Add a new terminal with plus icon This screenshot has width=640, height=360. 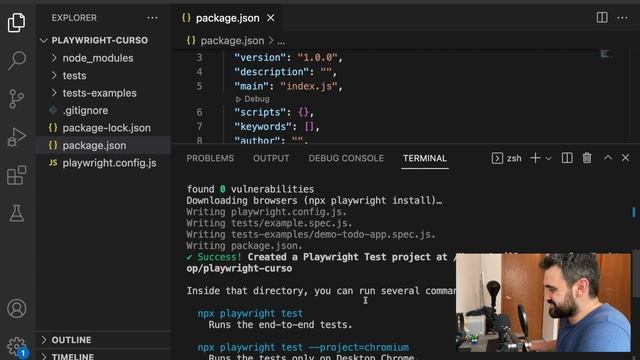(535, 158)
